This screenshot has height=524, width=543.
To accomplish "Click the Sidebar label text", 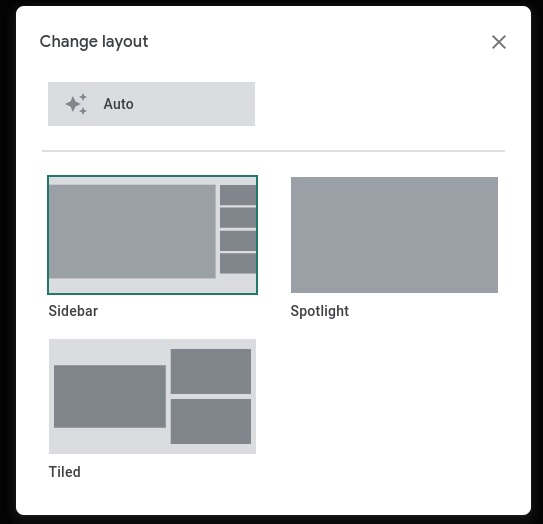I will click(73, 311).
